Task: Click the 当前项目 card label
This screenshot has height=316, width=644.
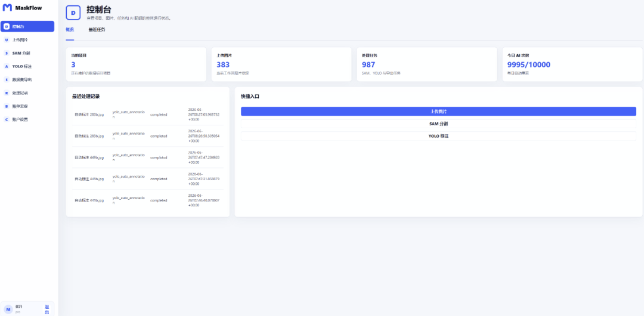Action: (x=79, y=55)
